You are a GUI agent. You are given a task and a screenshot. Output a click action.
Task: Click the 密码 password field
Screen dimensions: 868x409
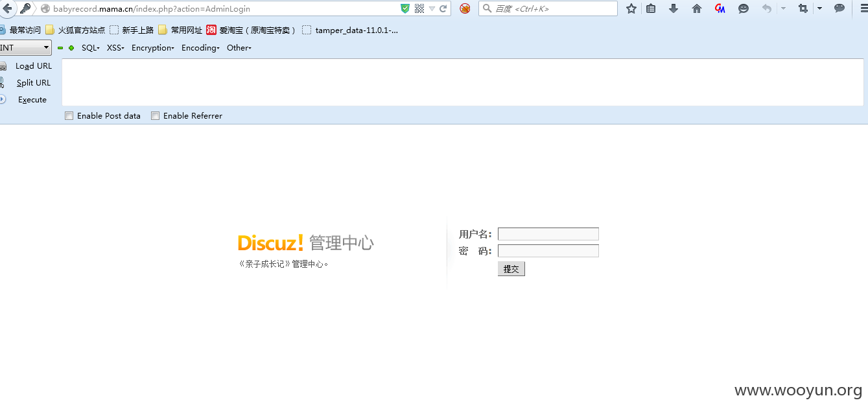point(548,251)
